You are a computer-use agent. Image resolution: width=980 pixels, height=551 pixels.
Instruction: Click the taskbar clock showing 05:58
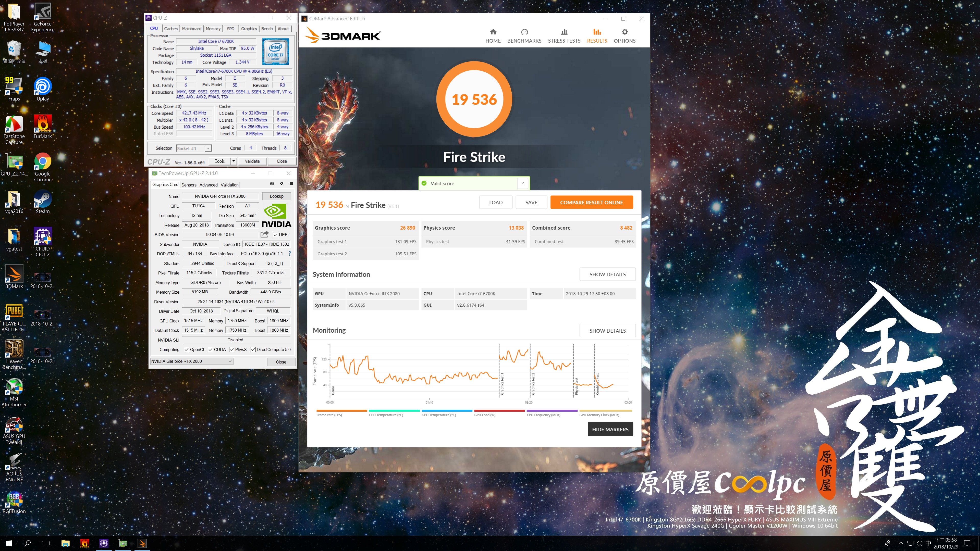(x=946, y=543)
